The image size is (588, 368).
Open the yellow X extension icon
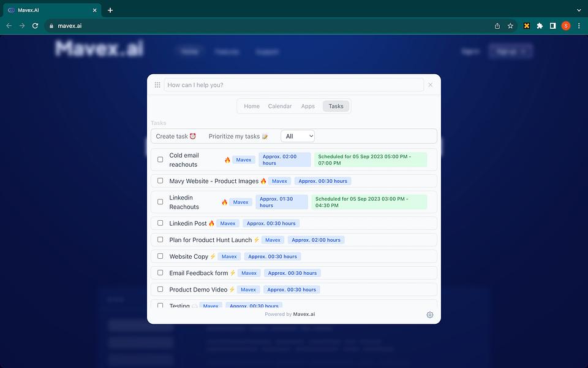[527, 26]
